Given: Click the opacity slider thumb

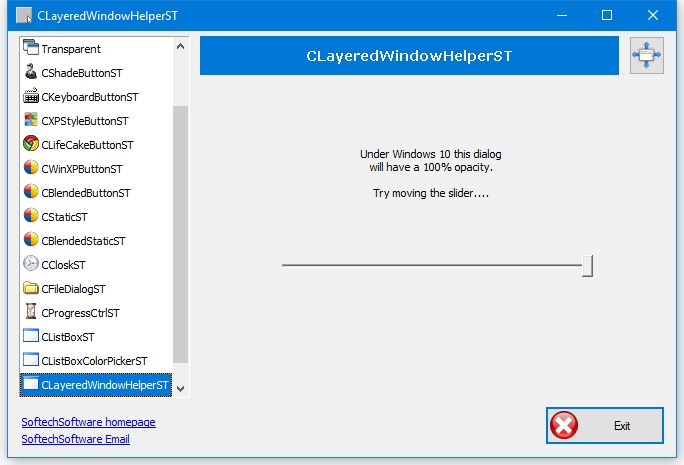Looking at the screenshot, I should point(588,266).
